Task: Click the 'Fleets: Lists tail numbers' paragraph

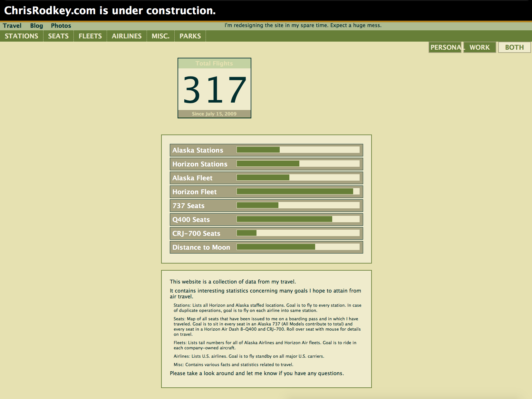Action: coord(265,345)
